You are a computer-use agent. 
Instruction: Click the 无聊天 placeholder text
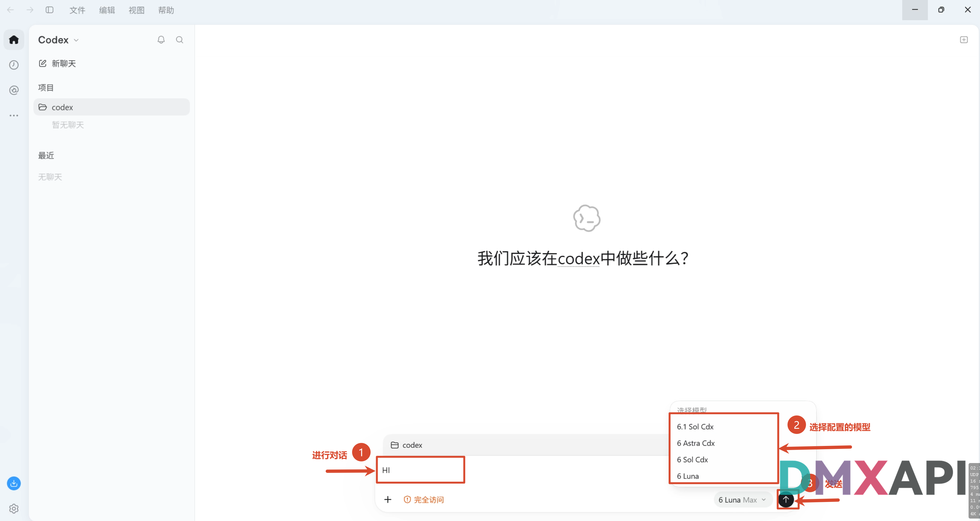(x=50, y=177)
